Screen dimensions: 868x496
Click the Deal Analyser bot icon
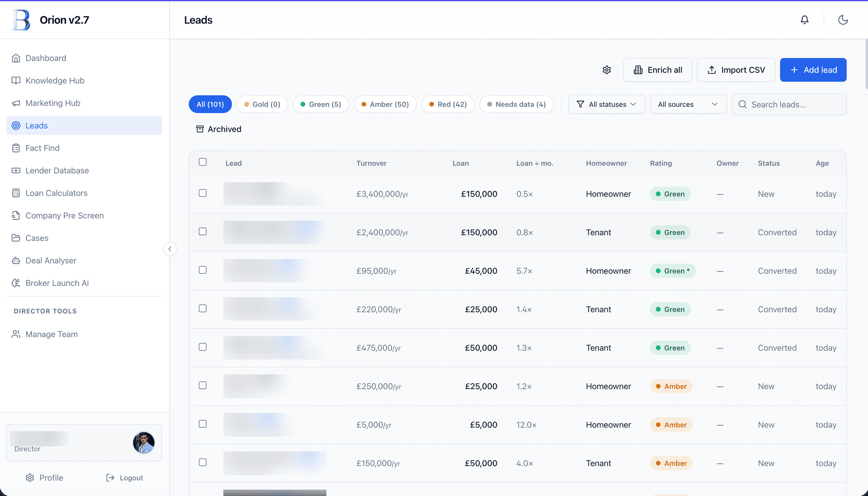(16, 260)
